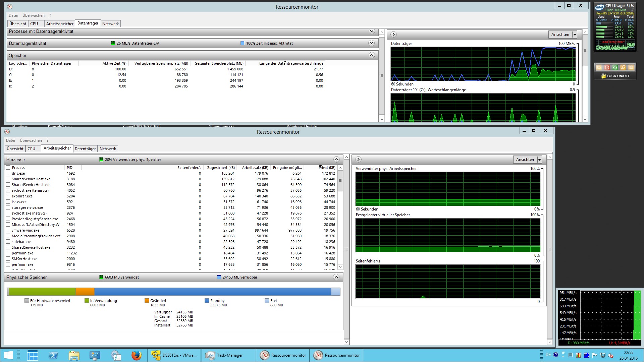
Task: Click upper Ansichten button
Action: click(x=560, y=35)
